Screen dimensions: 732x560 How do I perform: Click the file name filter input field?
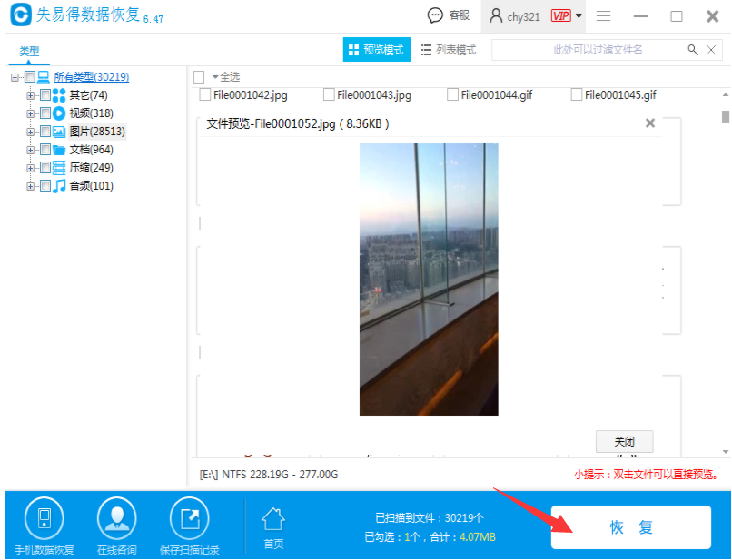point(590,50)
